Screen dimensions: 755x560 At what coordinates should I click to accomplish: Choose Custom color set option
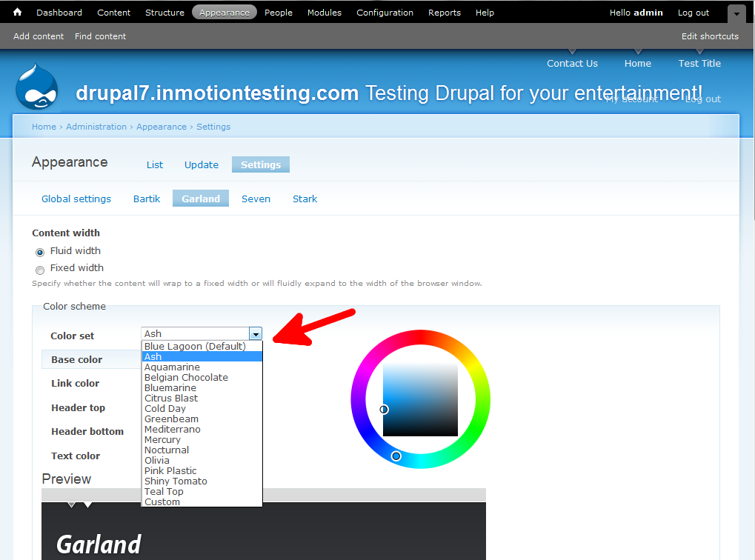[202, 501]
